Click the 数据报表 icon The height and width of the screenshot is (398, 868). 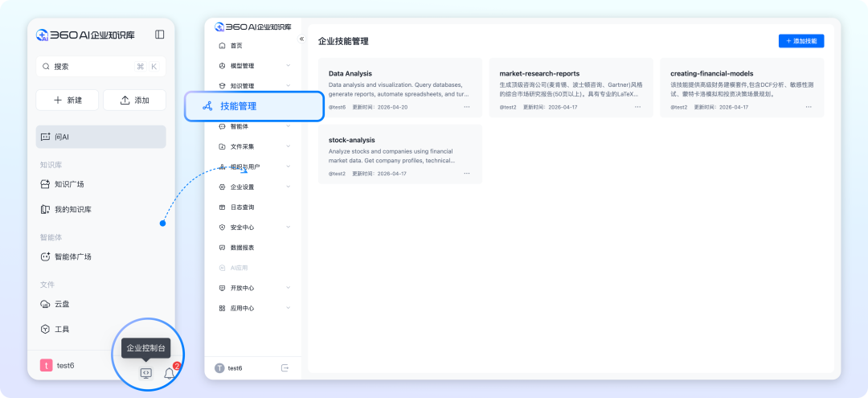[222, 248]
